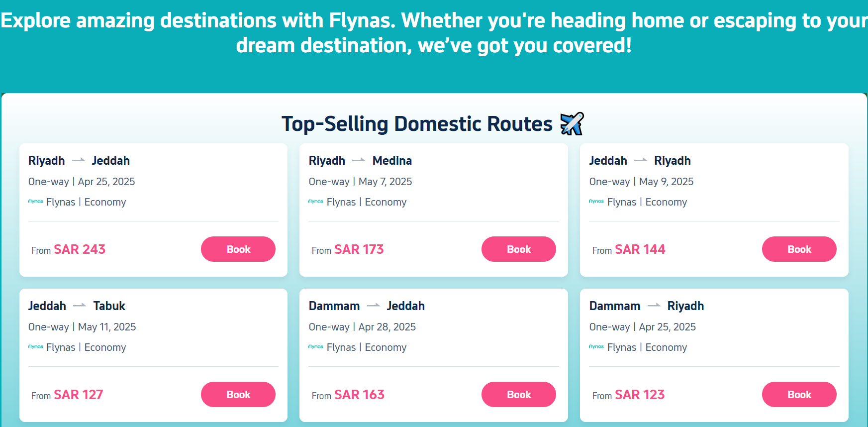Click the Top-Selling Domestic Routes heading

(417, 124)
